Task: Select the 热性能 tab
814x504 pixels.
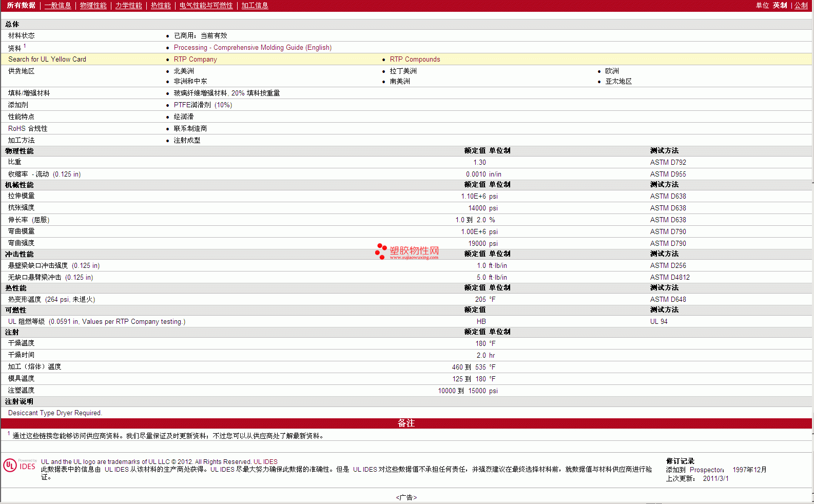Action: [x=161, y=5]
